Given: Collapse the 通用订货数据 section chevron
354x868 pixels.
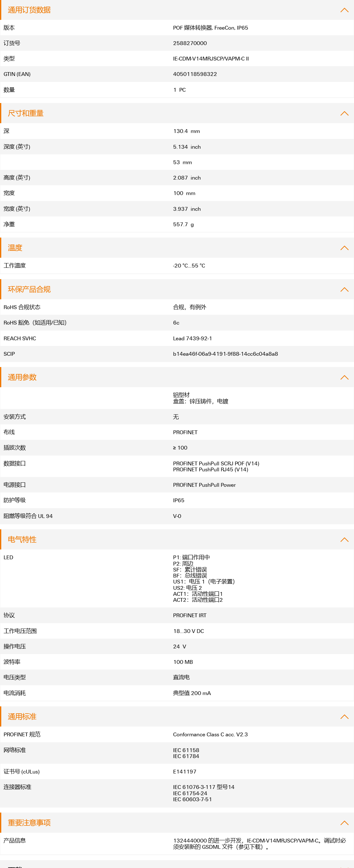Looking at the screenshot, I should coord(344,10).
